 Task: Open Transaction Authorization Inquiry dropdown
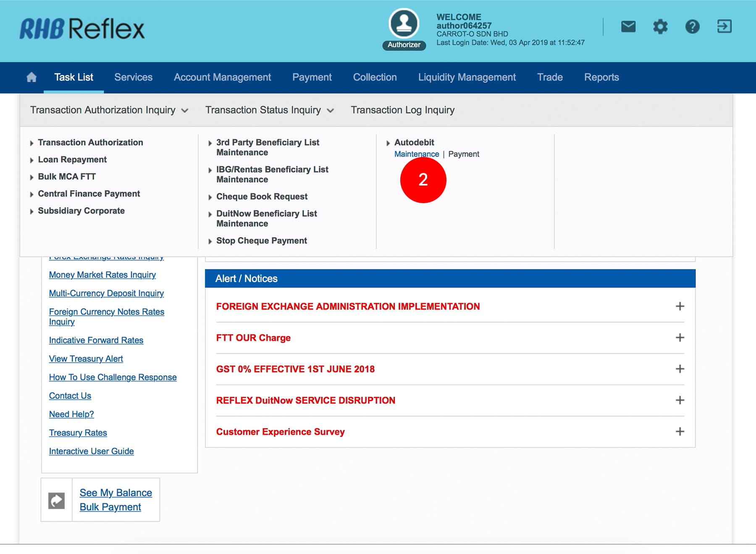(109, 110)
